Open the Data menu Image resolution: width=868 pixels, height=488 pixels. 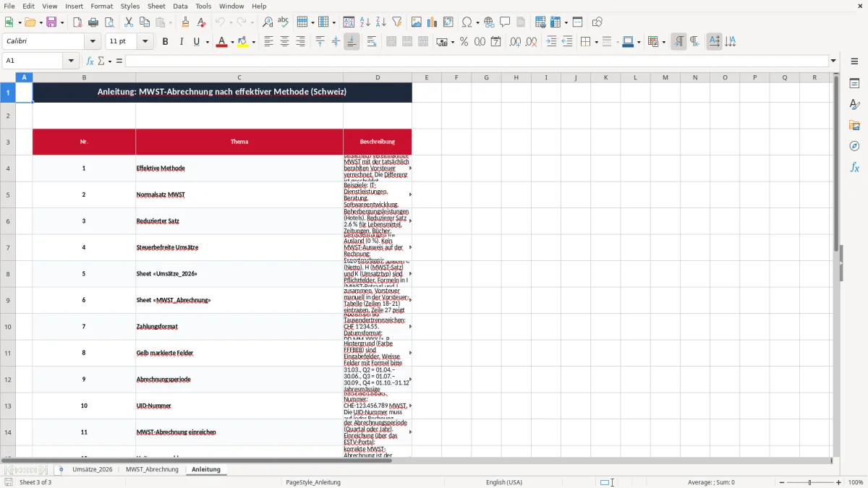(180, 6)
